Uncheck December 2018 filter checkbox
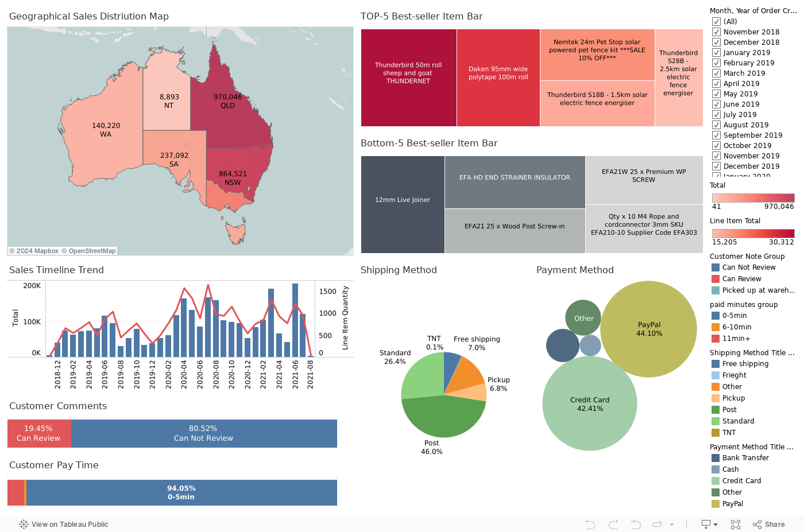This screenshot has width=804, height=532. pos(716,42)
